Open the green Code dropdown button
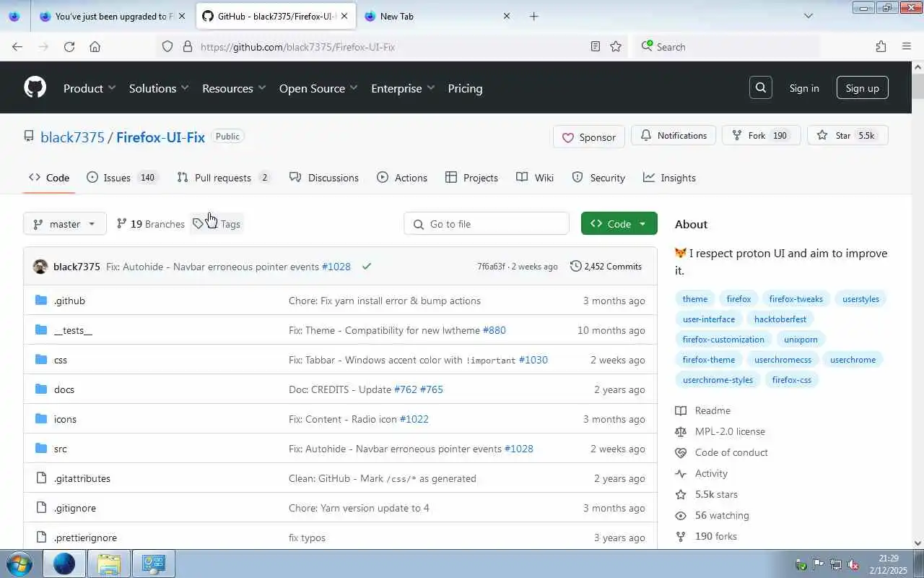Image resolution: width=924 pixels, height=578 pixels. point(619,224)
